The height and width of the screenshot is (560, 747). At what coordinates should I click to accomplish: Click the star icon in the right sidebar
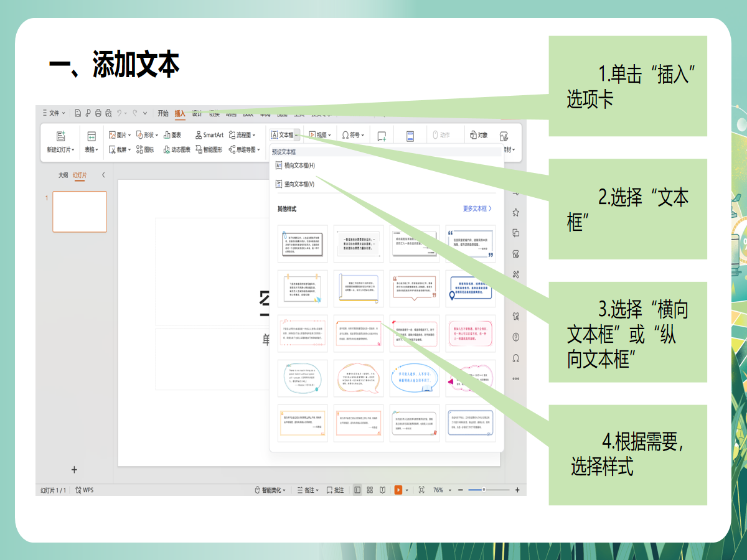(515, 213)
